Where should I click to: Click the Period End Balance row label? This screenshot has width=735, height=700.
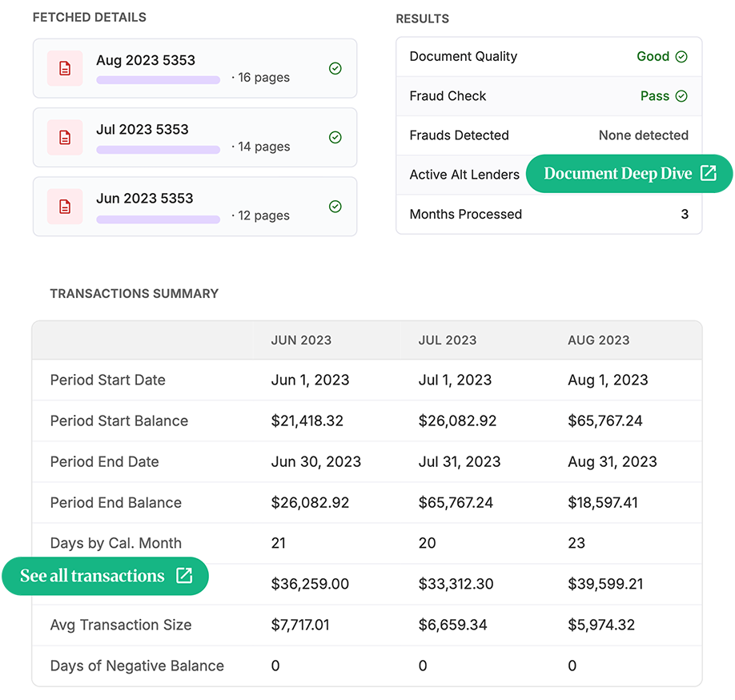[116, 503]
